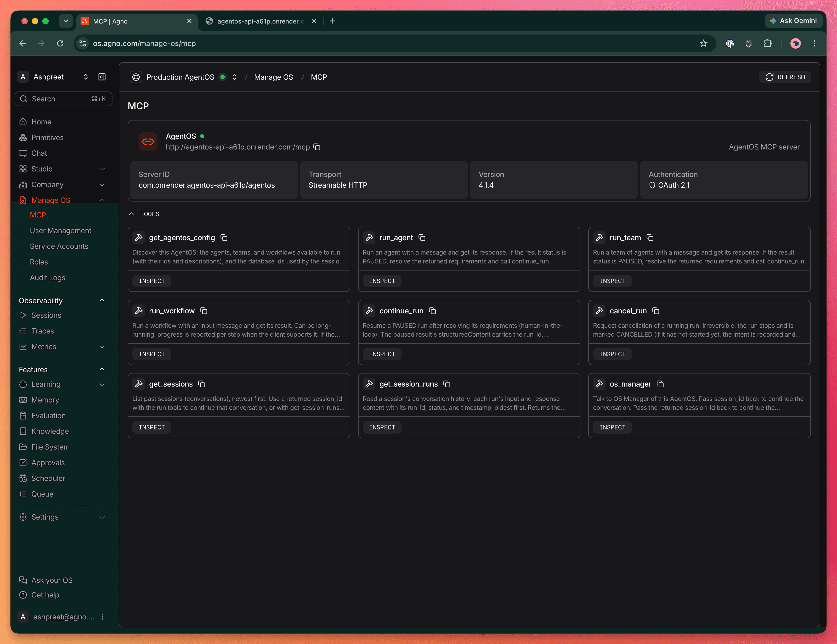Image resolution: width=837 pixels, height=644 pixels.
Task: Copy the get_sessions tool name
Action: click(202, 384)
